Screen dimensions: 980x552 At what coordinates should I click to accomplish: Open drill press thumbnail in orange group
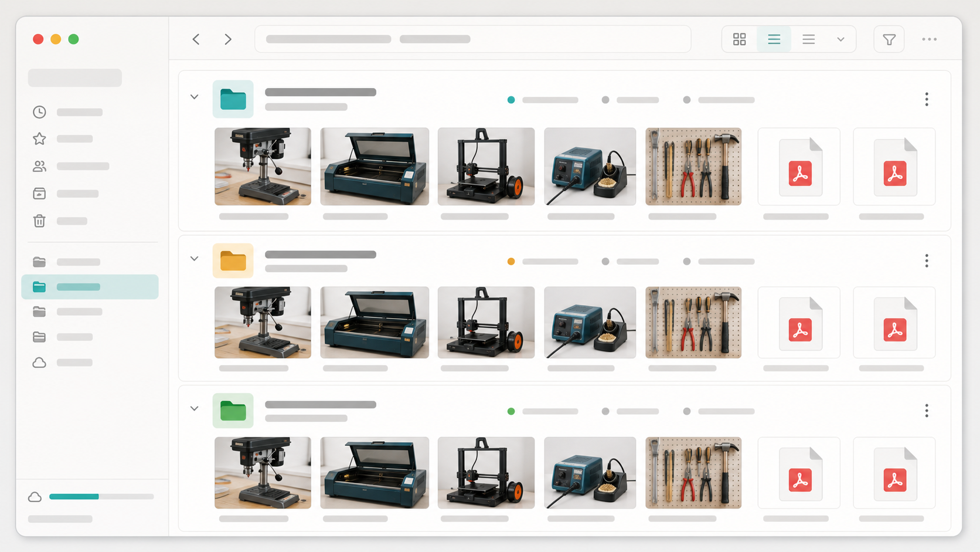pos(263,323)
